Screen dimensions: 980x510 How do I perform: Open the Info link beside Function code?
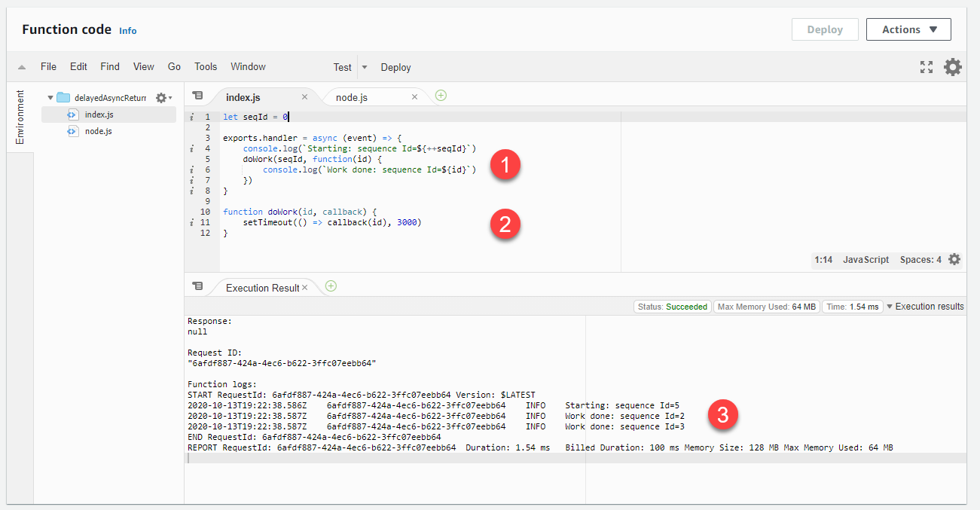[x=127, y=31]
